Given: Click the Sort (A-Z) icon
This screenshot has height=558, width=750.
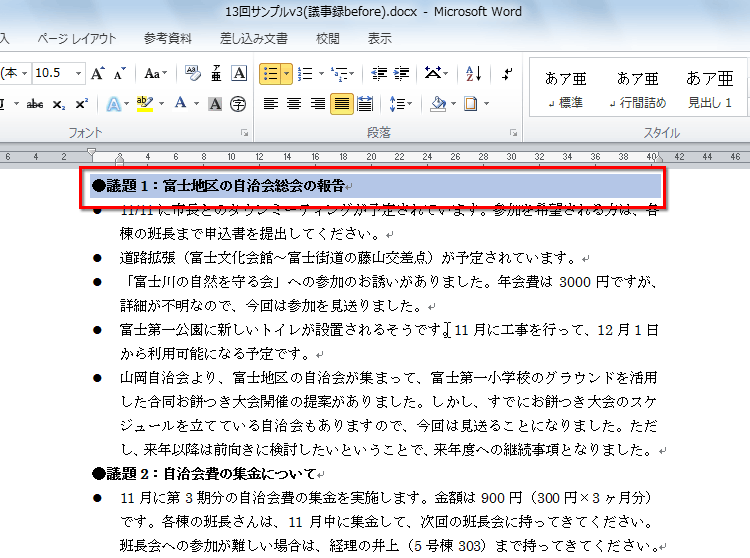Looking at the screenshot, I should 474,74.
